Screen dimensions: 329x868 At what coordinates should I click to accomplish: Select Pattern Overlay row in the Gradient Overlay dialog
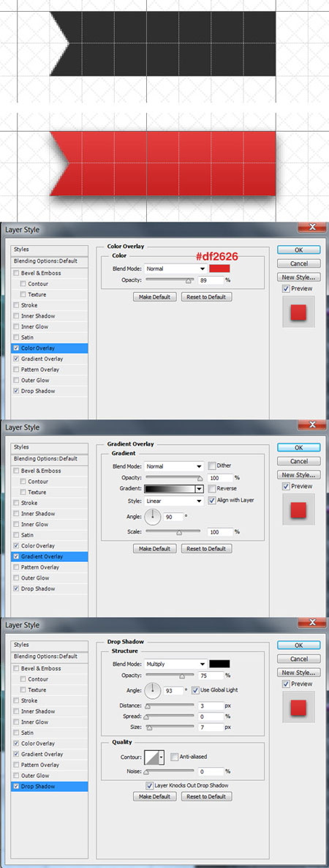point(49,567)
